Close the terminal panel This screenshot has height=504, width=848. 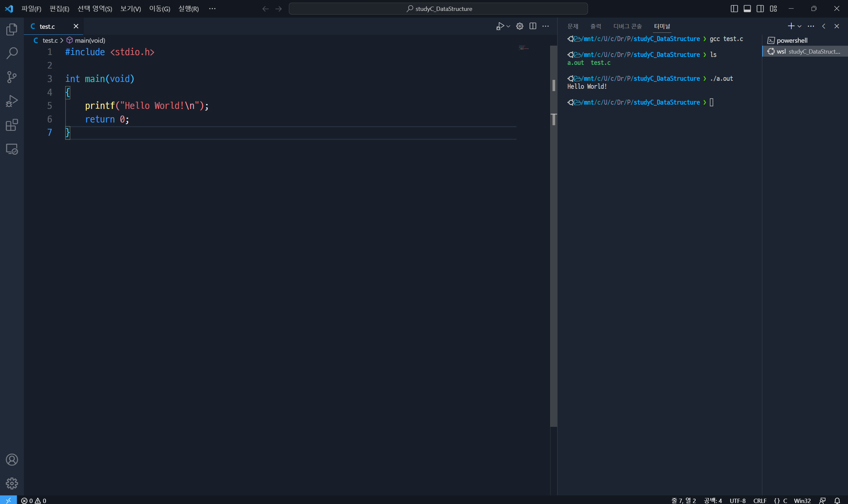(837, 26)
